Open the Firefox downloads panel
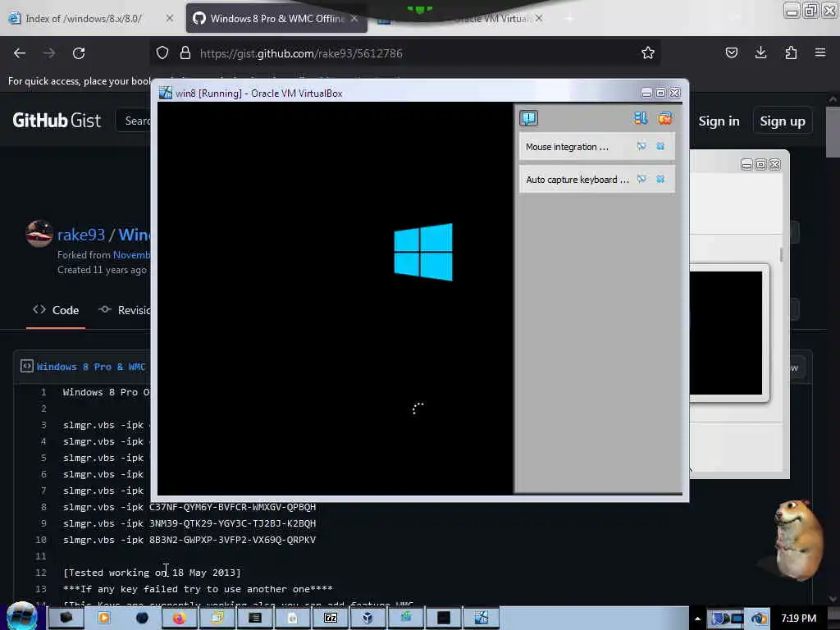 point(760,52)
